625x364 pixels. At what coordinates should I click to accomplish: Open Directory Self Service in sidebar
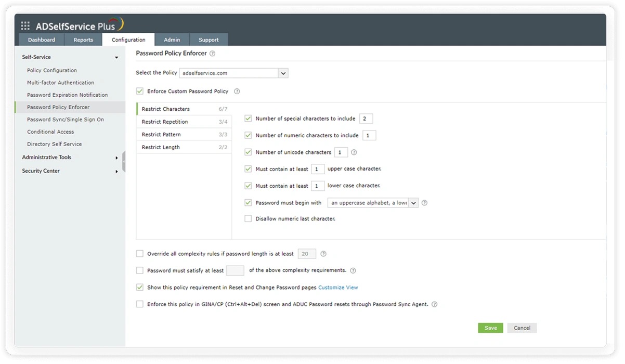pos(55,144)
